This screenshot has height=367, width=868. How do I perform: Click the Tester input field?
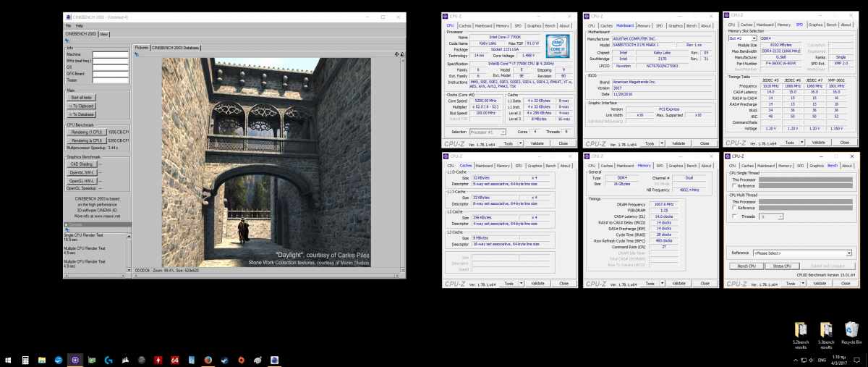click(110, 80)
